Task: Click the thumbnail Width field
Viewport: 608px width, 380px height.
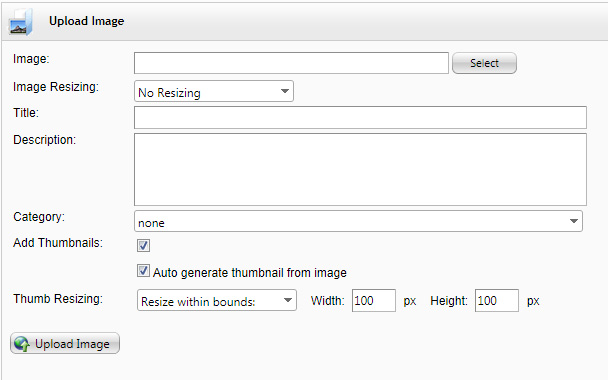Action: (x=374, y=301)
